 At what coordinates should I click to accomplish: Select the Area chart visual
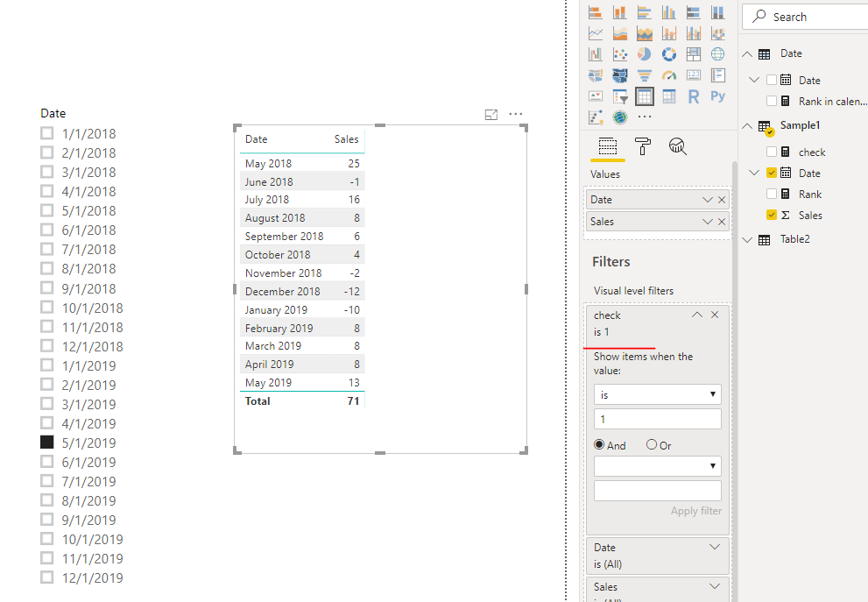coord(620,34)
